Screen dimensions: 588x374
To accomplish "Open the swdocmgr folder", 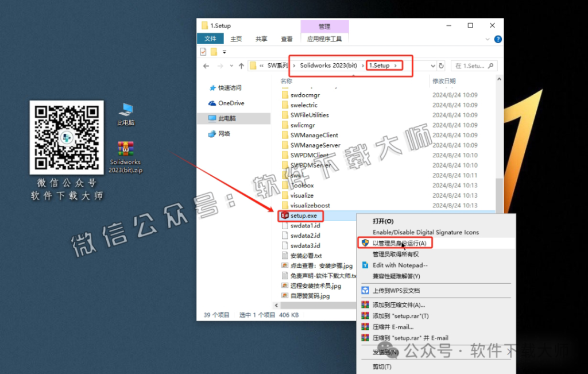I will pos(304,94).
